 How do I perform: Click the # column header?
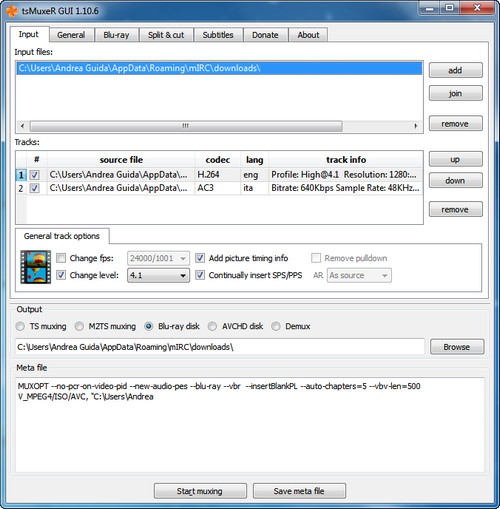pyautogui.click(x=37, y=160)
